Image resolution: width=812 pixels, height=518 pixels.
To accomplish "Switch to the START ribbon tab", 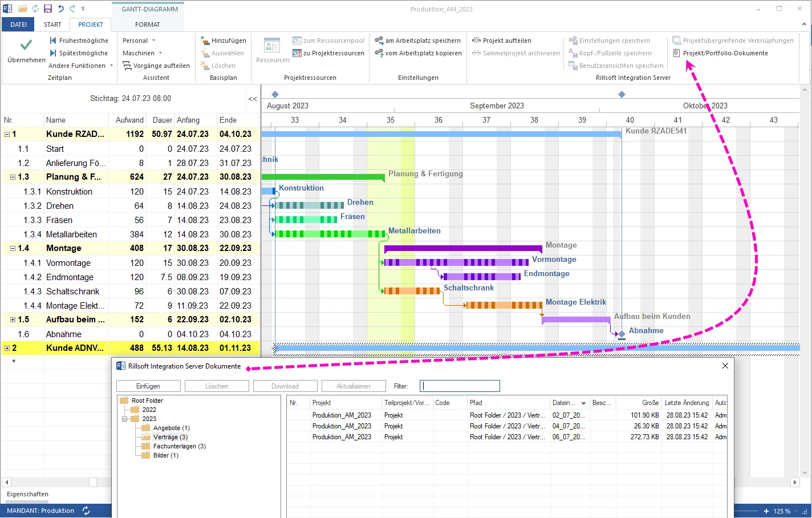I will click(x=52, y=25).
